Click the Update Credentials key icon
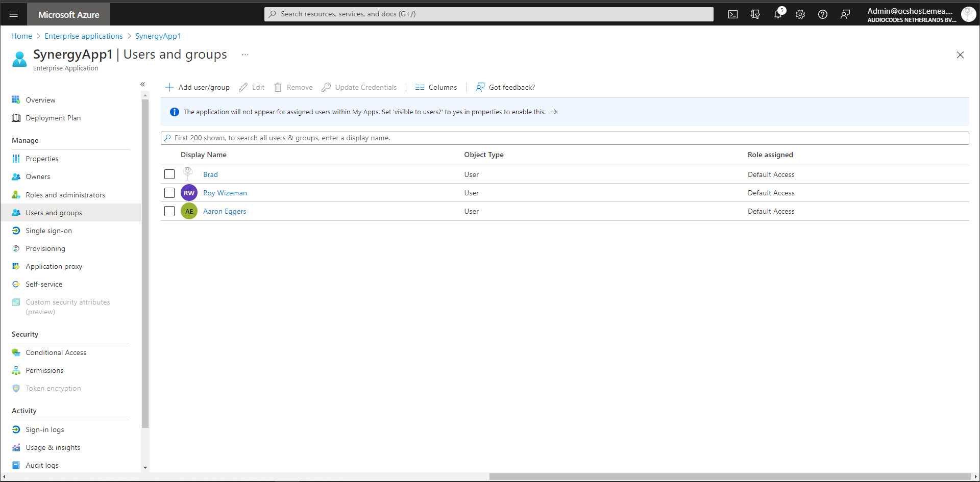Image resolution: width=980 pixels, height=482 pixels. click(326, 87)
